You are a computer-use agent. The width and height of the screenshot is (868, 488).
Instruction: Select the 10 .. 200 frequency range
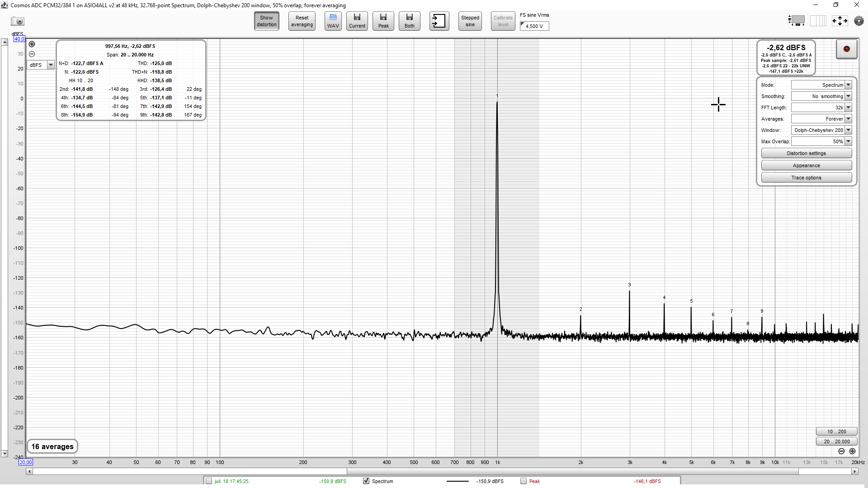click(836, 432)
